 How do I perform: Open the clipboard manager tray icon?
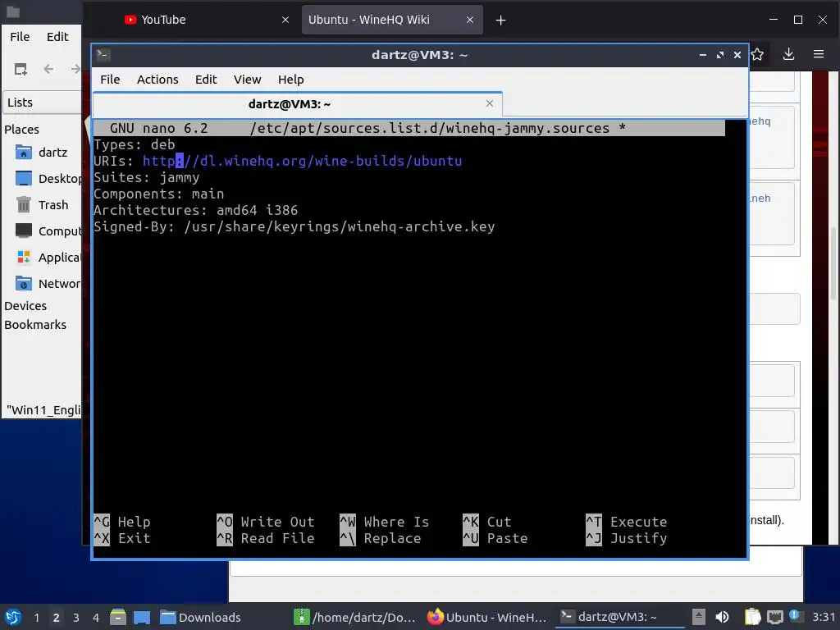coord(752,617)
